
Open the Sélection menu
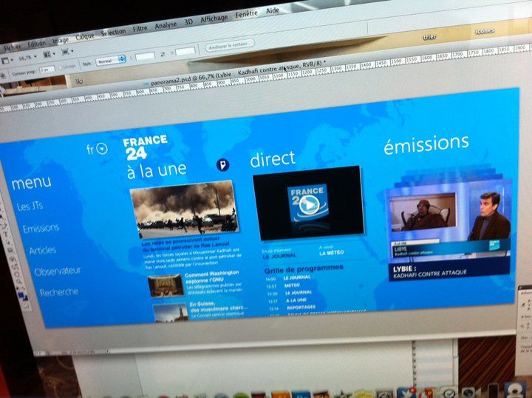pyautogui.click(x=113, y=33)
